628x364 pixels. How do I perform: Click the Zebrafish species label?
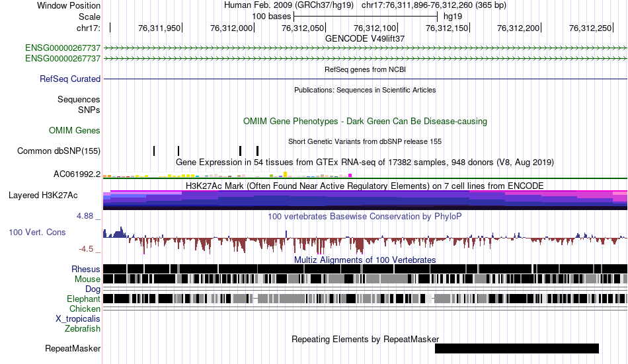(83, 329)
